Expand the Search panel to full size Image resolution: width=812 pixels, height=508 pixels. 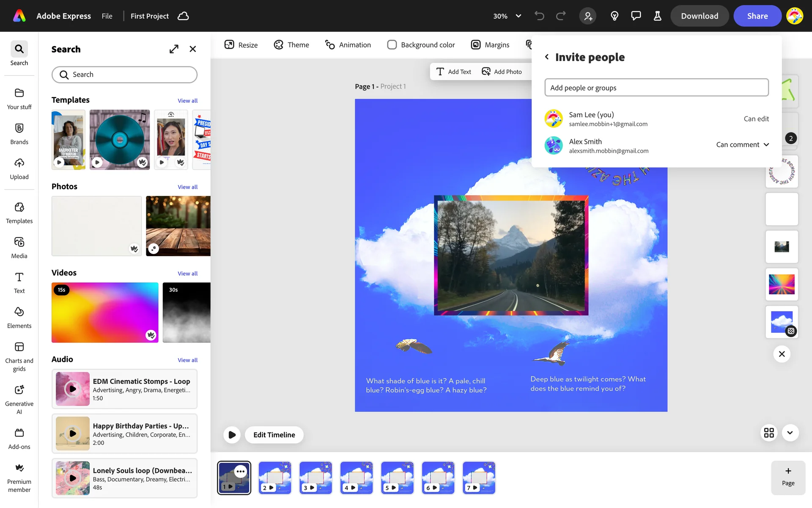pos(174,49)
